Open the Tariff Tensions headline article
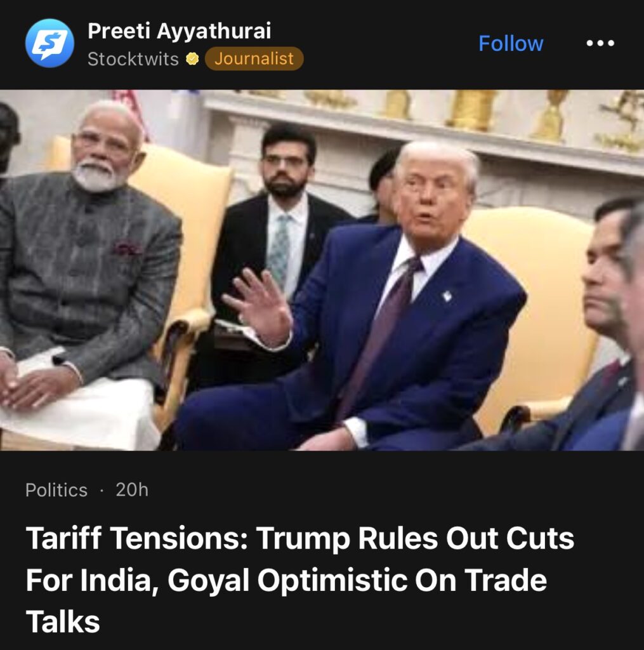The width and height of the screenshot is (644, 650). click(x=300, y=579)
